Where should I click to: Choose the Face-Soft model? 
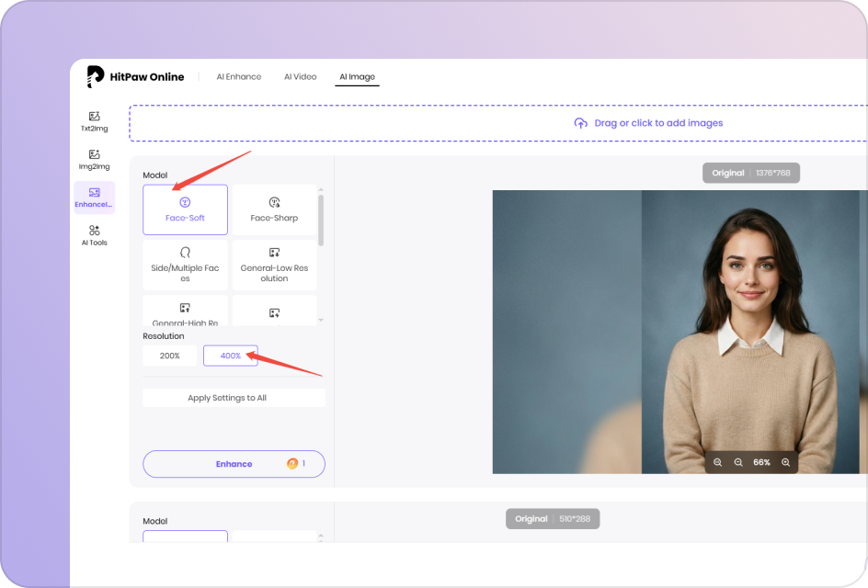click(x=185, y=209)
